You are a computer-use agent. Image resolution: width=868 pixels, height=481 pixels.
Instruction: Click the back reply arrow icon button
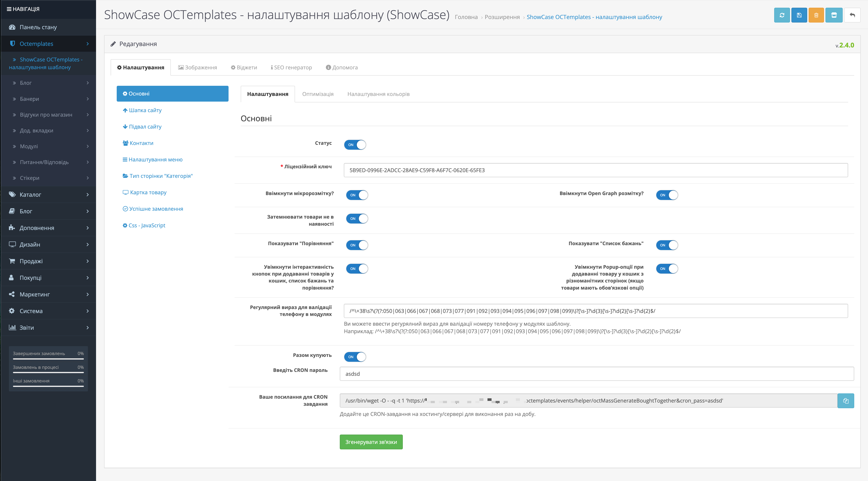click(x=852, y=15)
